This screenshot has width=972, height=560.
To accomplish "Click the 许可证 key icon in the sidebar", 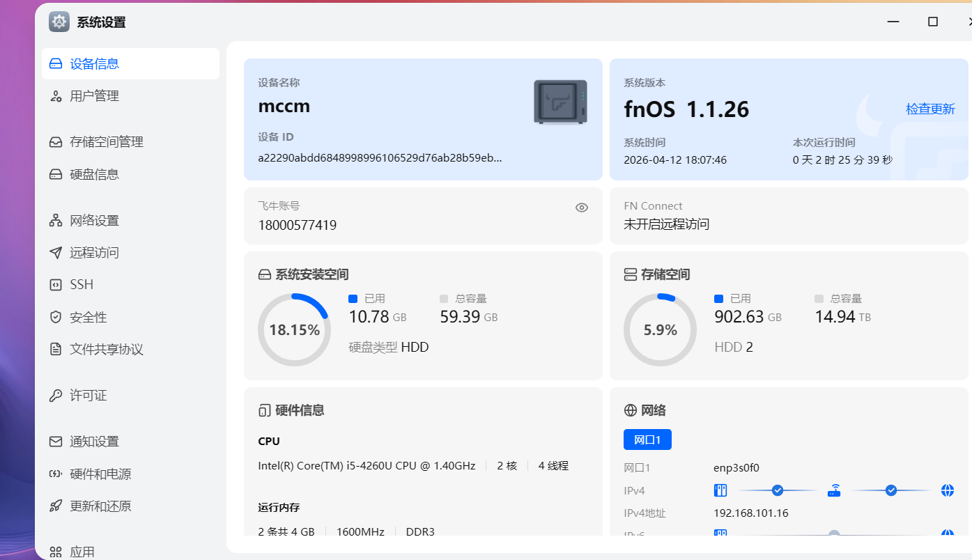I will pyautogui.click(x=56, y=396).
